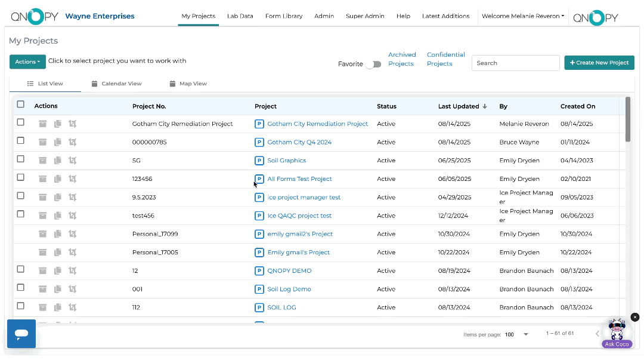Click copy icon for Gotham City Remediation Project
This screenshot has height=363, width=644.
[x=57, y=124]
